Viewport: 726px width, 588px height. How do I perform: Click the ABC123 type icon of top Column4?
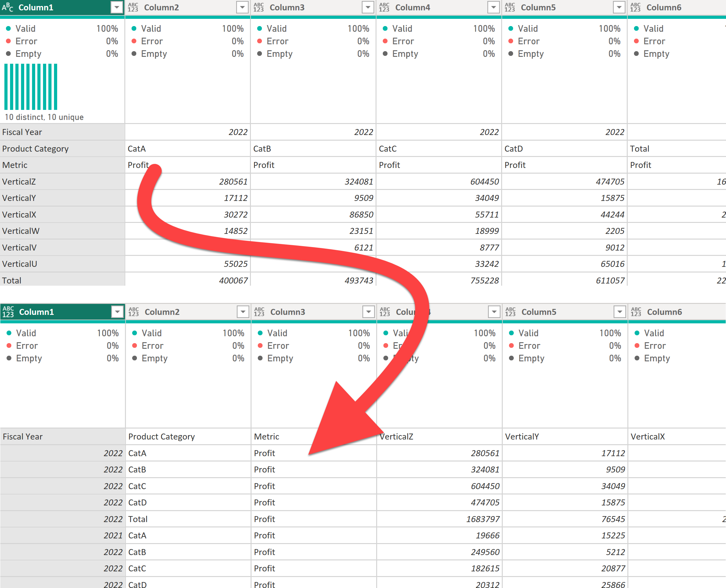coord(384,7)
